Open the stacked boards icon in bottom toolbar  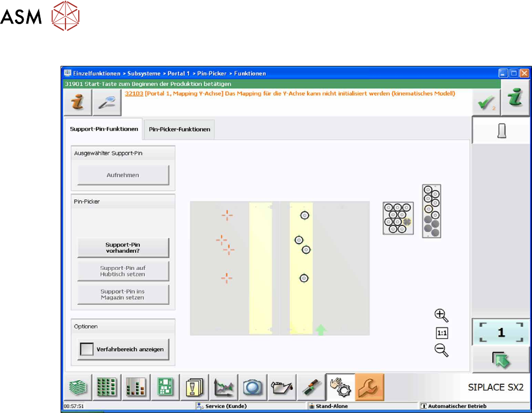point(78,387)
